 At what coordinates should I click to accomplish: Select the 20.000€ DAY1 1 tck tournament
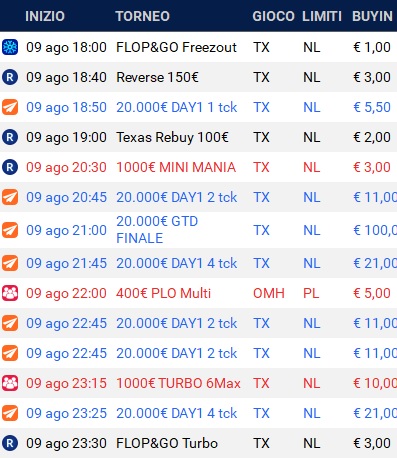pos(198,107)
